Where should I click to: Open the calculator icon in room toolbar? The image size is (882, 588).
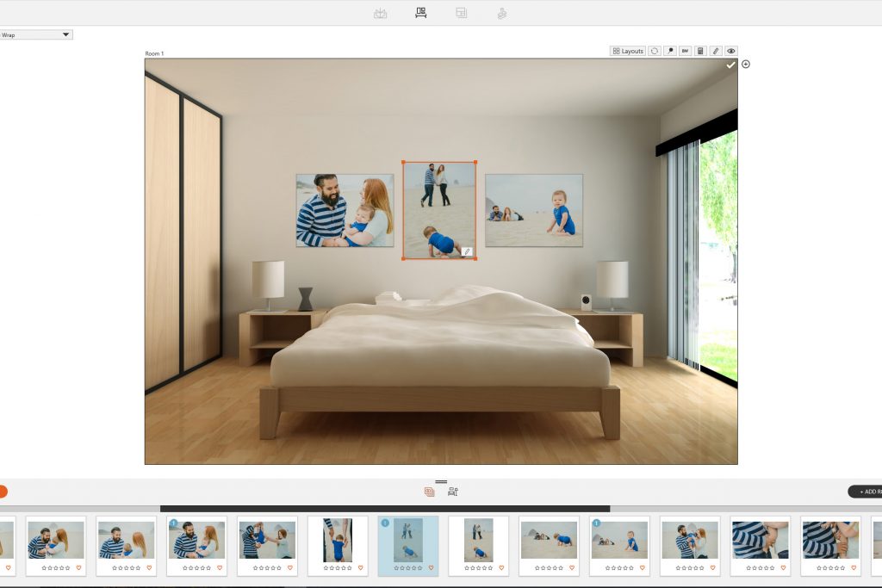pos(700,51)
